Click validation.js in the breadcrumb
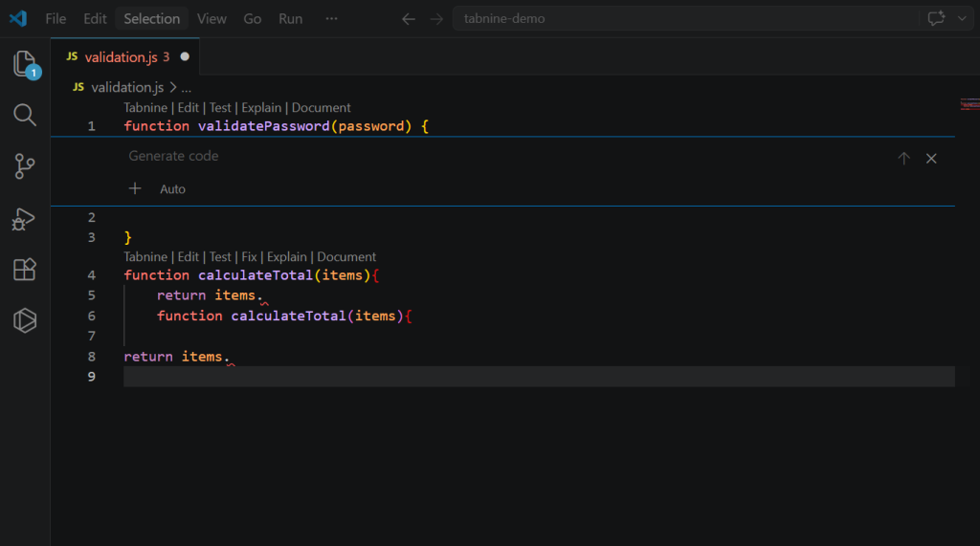This screenshot has width=980, height=546. [127, 87]
